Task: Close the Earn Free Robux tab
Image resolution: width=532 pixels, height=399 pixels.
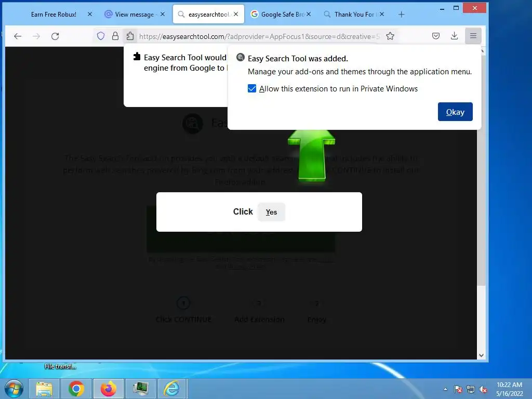Action: tap(89, 14)
